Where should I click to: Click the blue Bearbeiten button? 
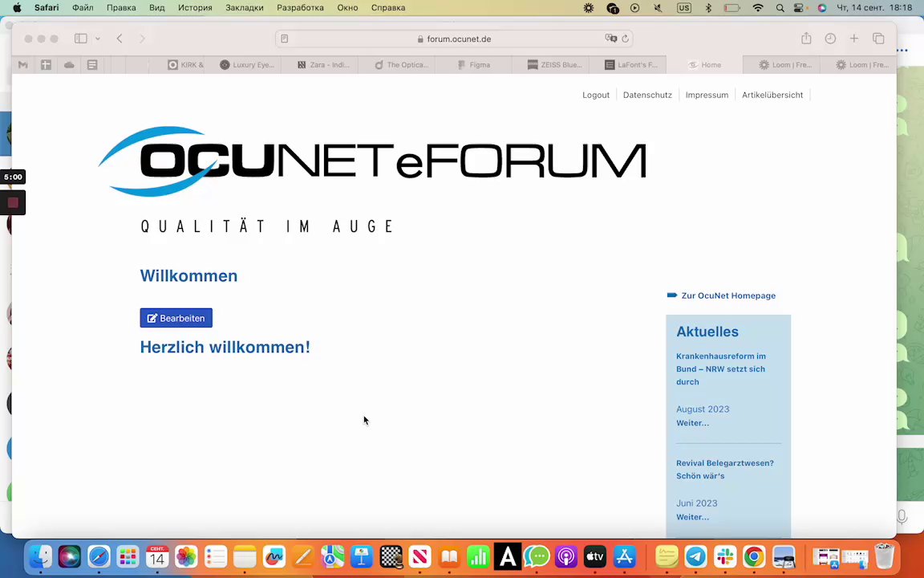[x=176, y=318]
